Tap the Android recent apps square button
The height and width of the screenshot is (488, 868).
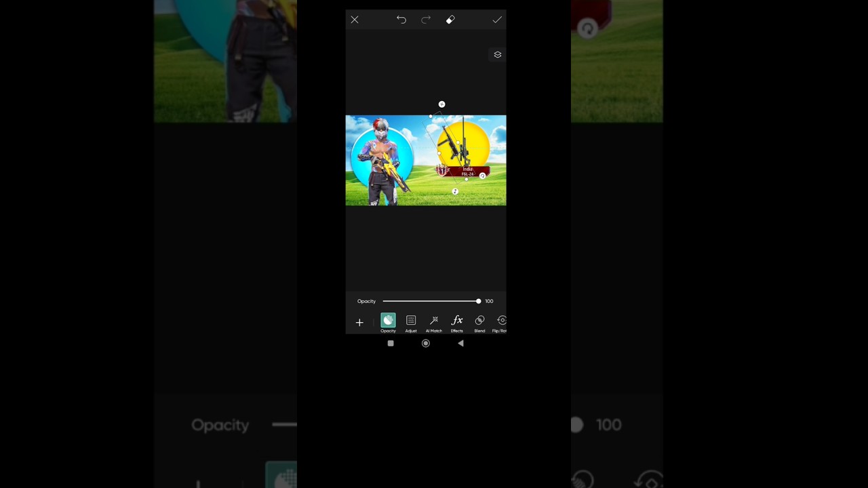(x=391, y=344)
